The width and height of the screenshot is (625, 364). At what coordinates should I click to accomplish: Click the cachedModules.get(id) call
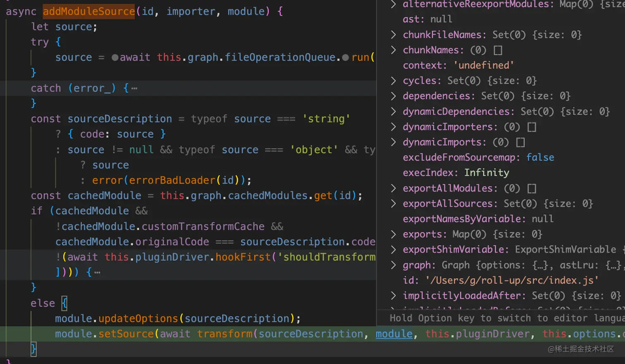pos(295,195)
